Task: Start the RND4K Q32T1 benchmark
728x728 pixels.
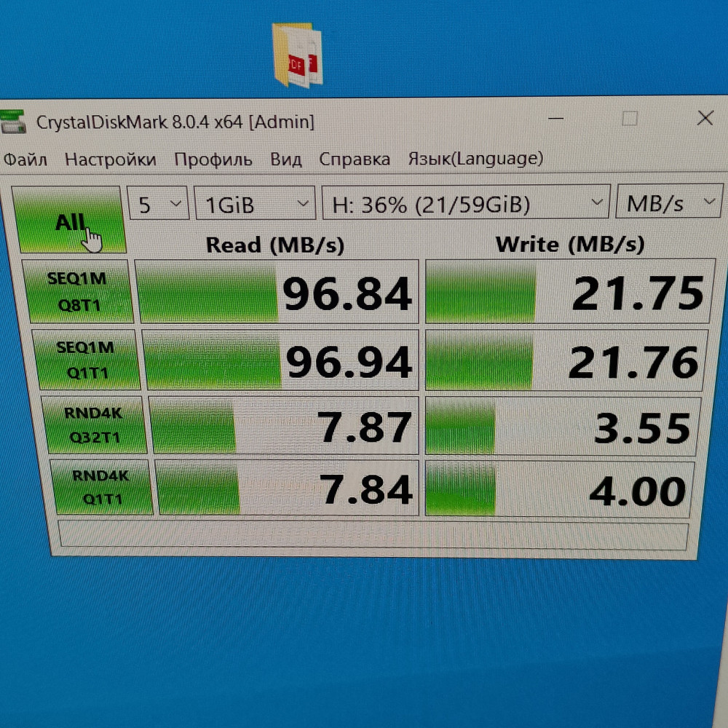Action: coord(94,426)
